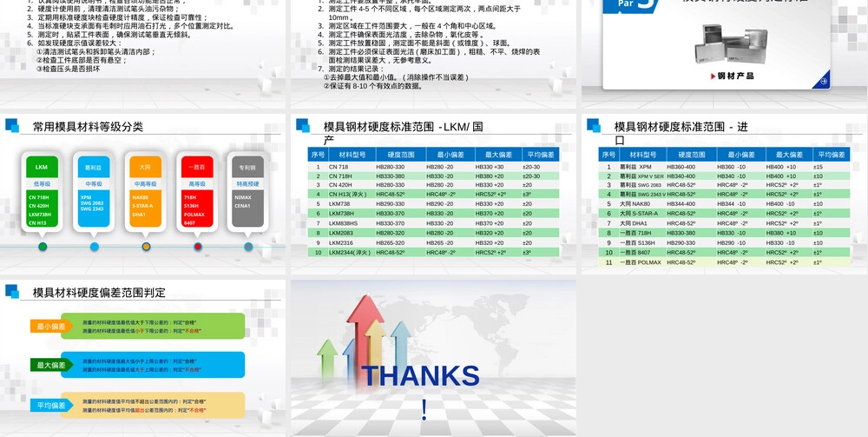Click the 低等级 label on LKM card
Screen dimensions: 868x437
[42, 184]
